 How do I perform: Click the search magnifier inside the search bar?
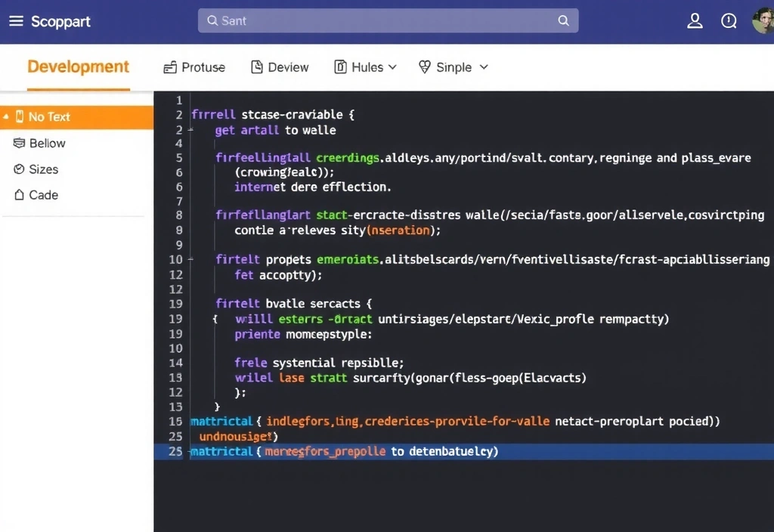[563, 21]
